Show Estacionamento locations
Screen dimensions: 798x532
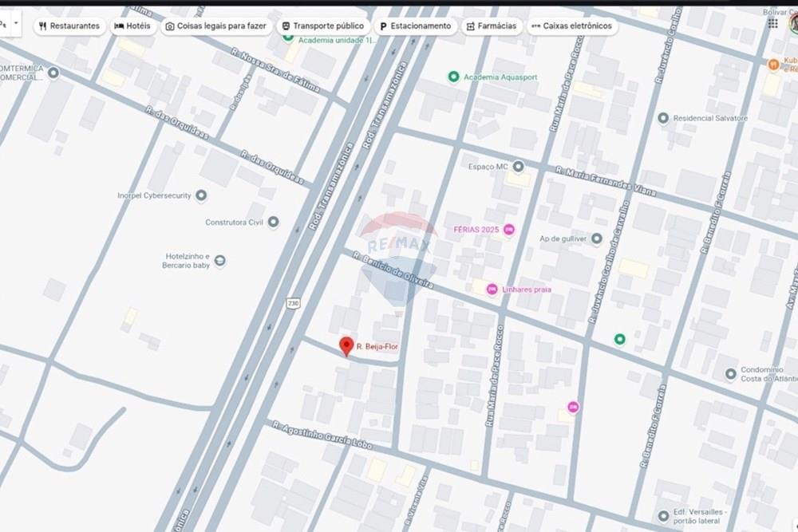point(414,26)
